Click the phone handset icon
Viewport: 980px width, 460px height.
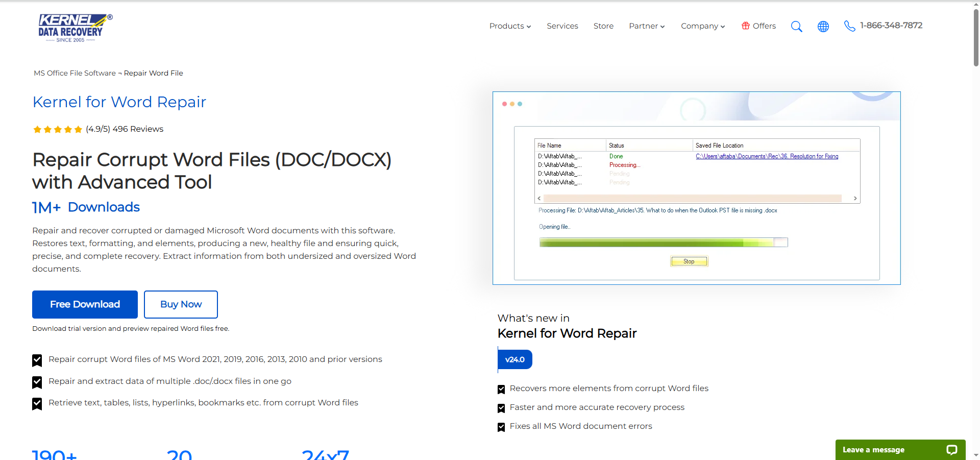tap(849, 26)
